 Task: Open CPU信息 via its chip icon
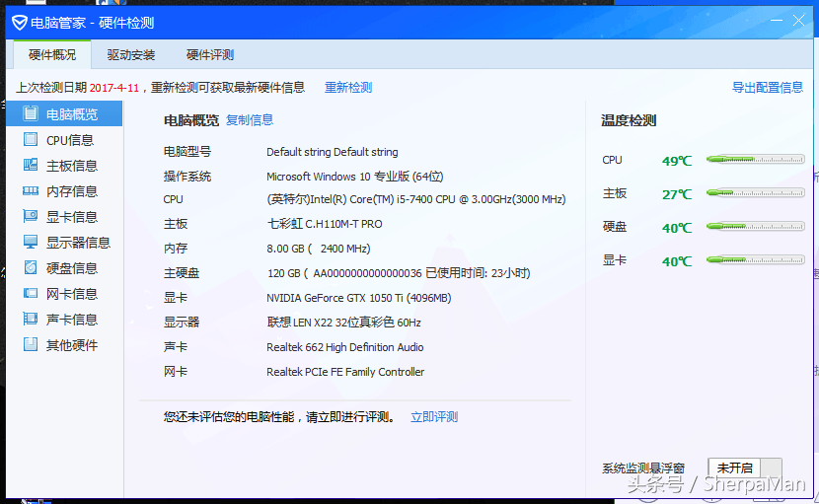click(x=31, y=139)
